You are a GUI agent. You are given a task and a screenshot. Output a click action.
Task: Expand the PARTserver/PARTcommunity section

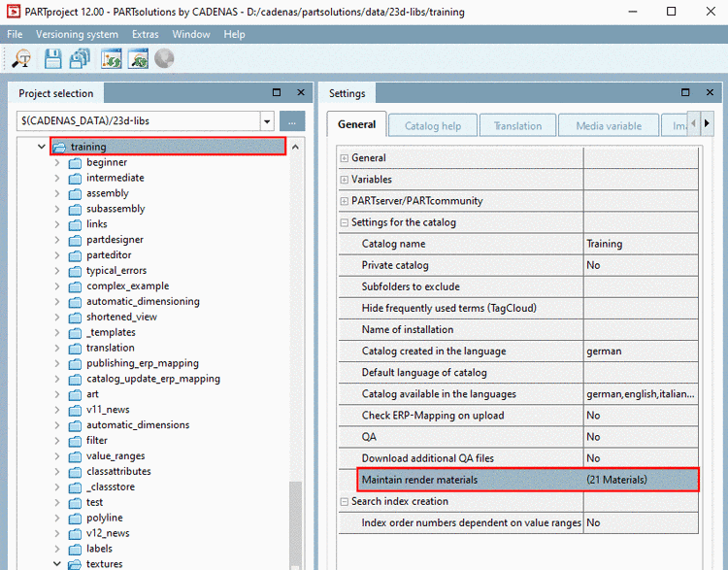344,201
